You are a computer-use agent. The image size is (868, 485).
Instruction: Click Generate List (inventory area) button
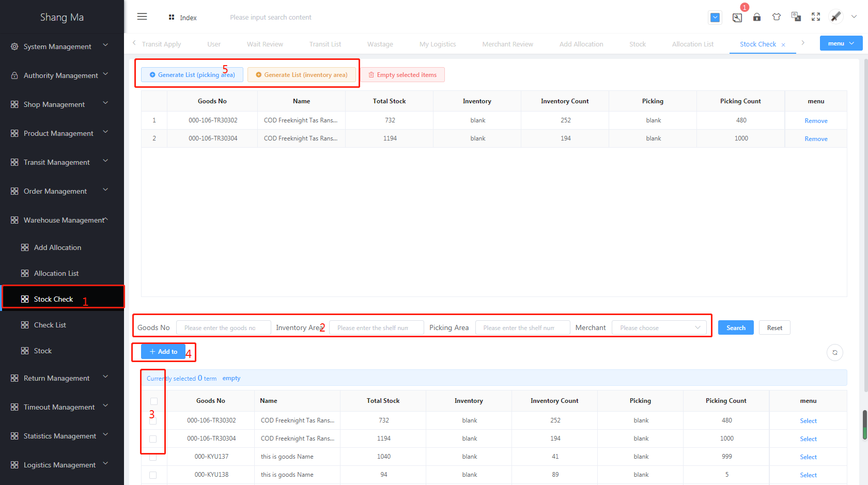302,74
